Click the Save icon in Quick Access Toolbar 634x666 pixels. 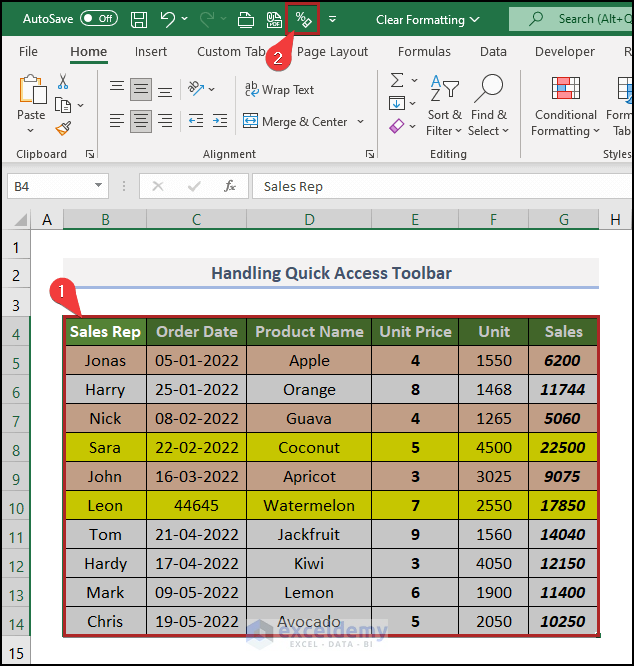(139, 20)
